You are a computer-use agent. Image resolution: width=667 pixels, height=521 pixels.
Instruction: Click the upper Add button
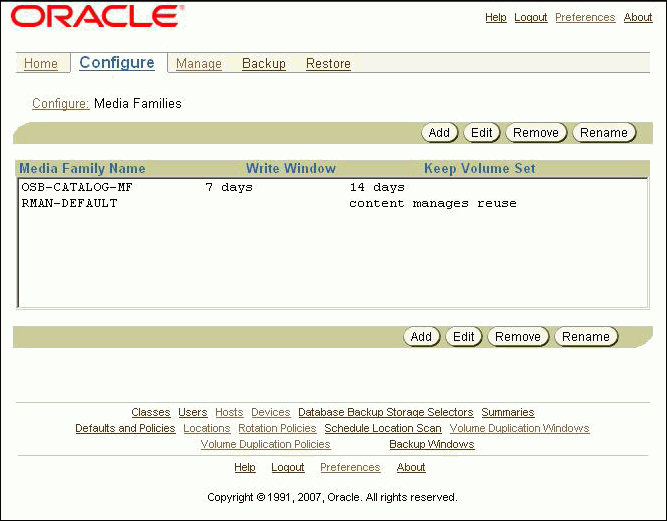pyautogui.click(x=439, y=133)
